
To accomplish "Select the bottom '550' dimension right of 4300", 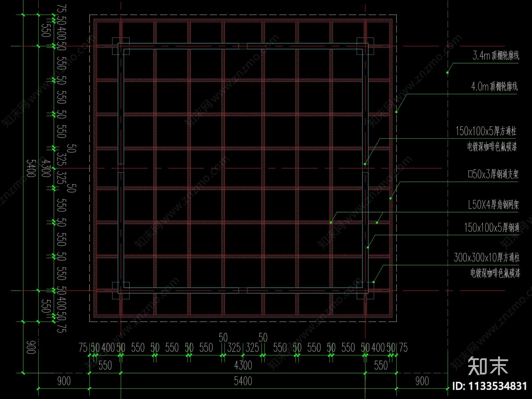I will click(381, 365).
